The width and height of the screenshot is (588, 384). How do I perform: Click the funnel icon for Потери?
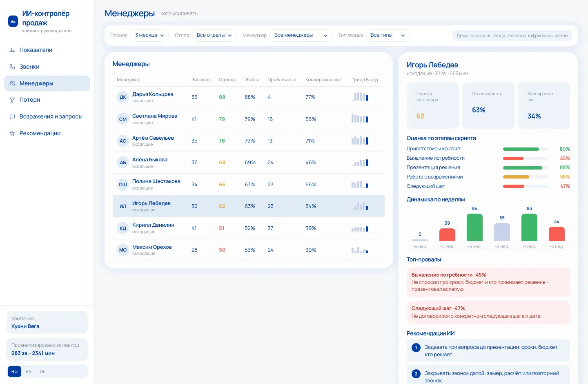click(x=12, y=100)
